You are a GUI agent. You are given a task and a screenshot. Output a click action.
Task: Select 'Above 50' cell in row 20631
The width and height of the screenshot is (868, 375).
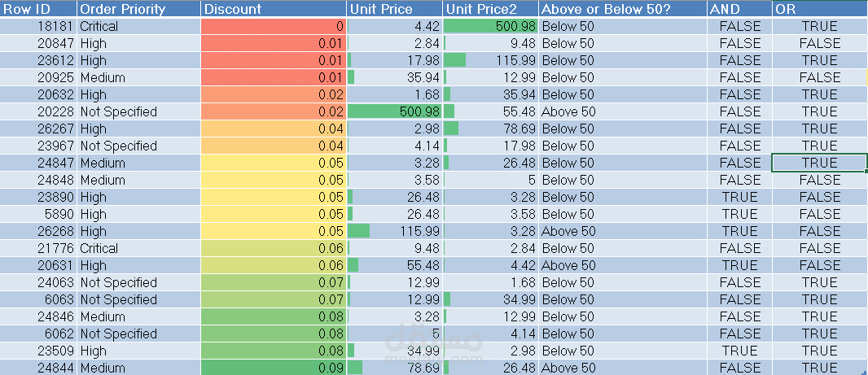(623, 265)
